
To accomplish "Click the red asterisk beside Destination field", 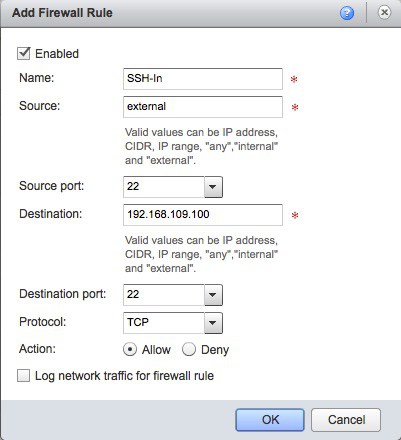I will coord(295,215).
